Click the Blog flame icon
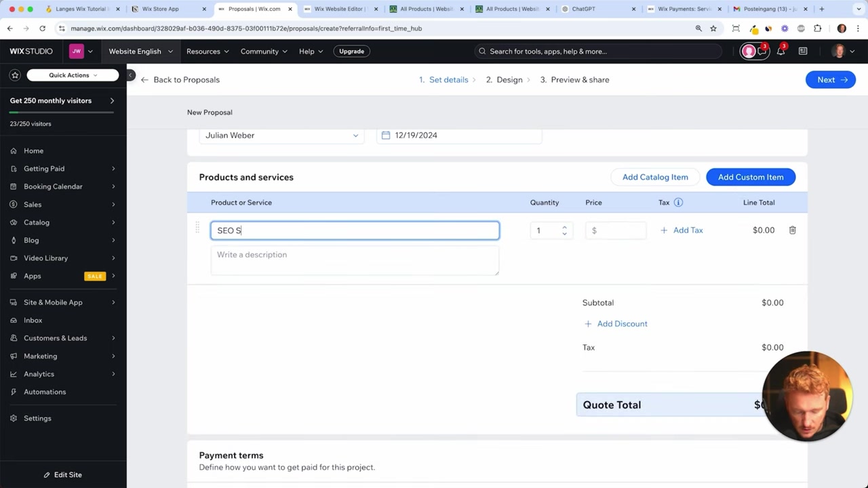This screenshot has height=488, width=868. pyautogui.click(x=14, y=240)
